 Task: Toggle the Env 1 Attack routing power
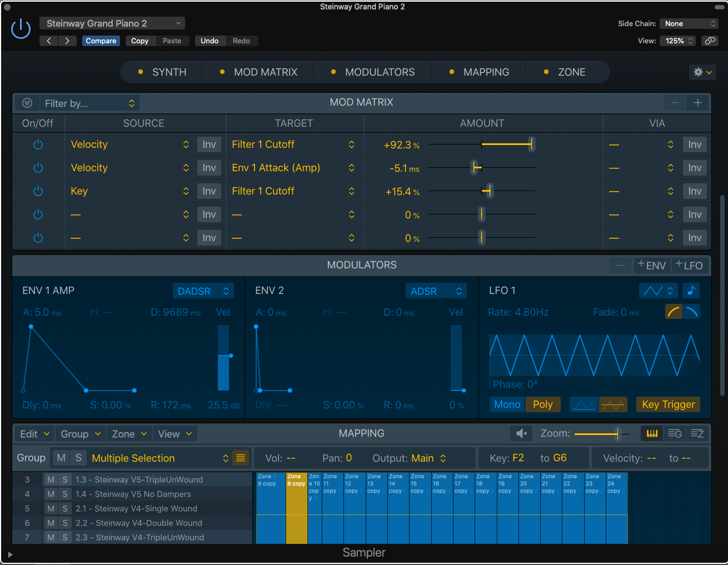coord(38,168)
